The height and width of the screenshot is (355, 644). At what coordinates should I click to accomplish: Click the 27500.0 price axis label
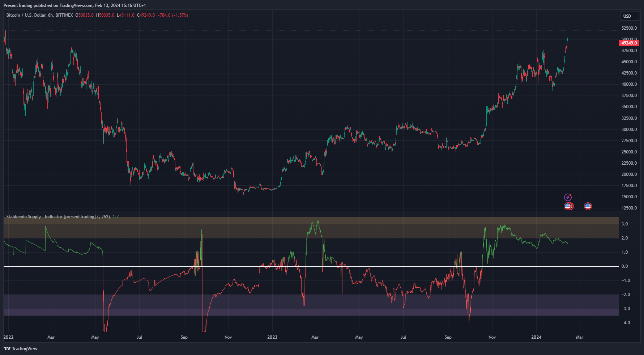(x=629, y=141)
